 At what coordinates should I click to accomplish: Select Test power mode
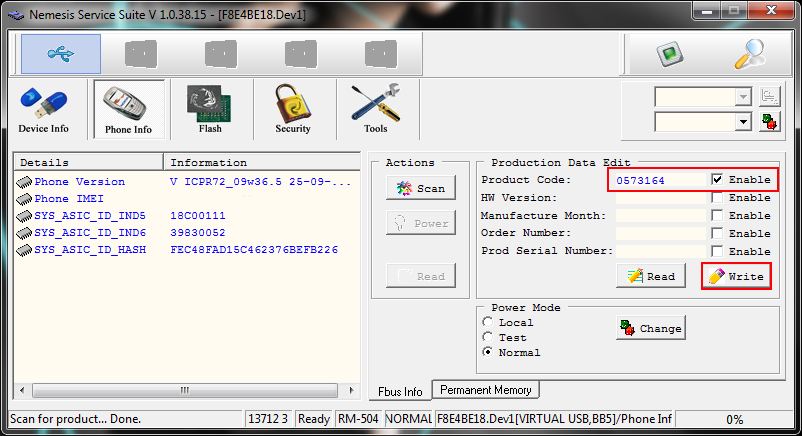pyautogui.click(x=488, y=337)
